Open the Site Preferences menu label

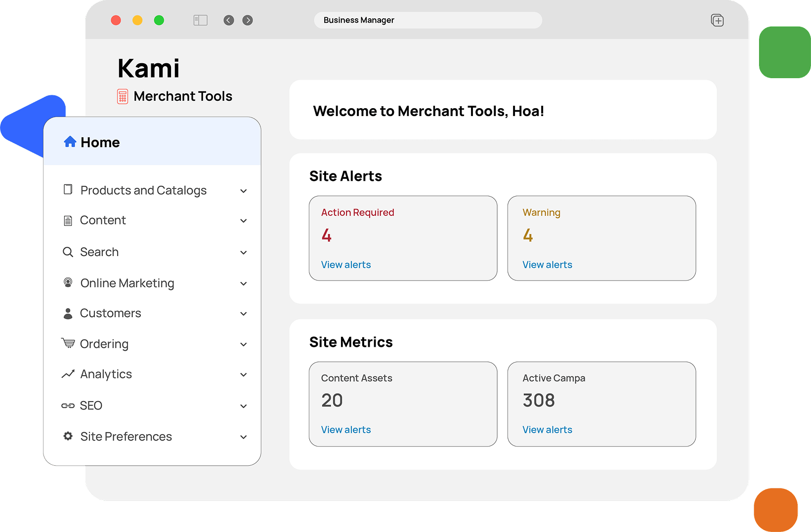(x=126, y=437)
